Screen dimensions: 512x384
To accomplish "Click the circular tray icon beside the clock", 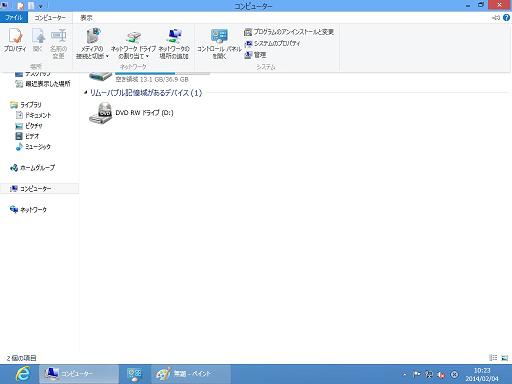I will [x=454, y=374].
